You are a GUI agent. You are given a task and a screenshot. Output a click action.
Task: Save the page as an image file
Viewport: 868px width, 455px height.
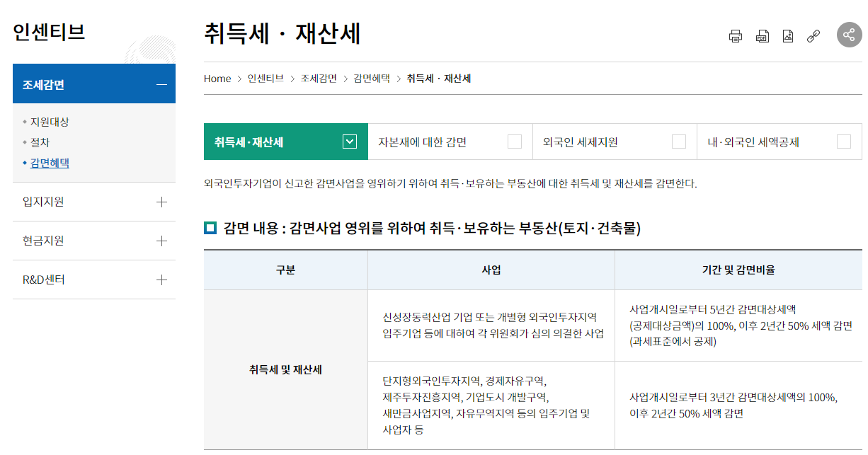point(788,36)
